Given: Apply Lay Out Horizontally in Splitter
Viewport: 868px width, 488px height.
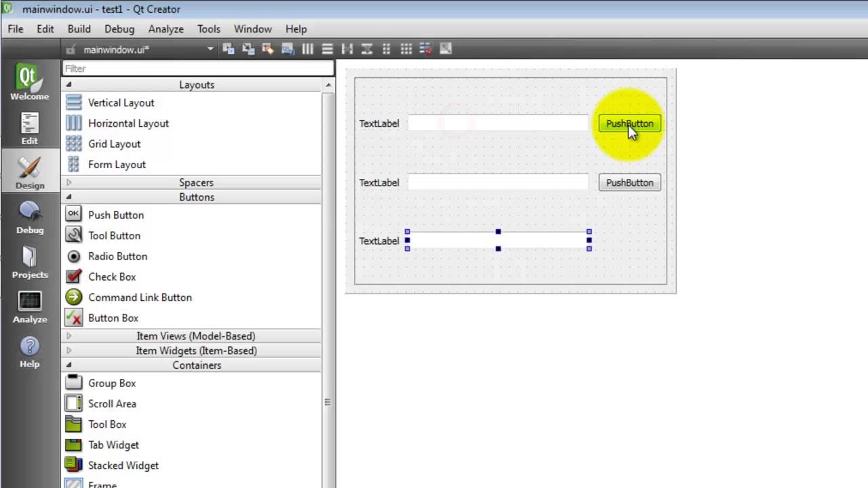Looking at the screenshot, I should click(347, 49).
